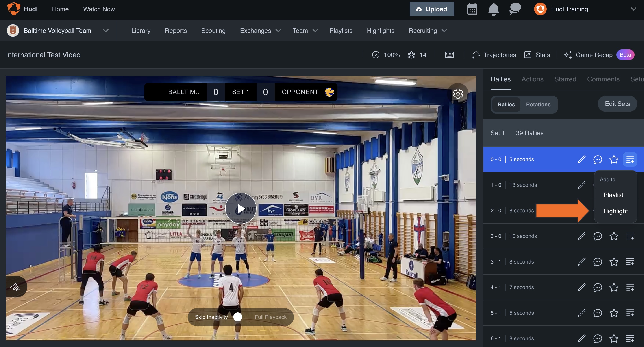Edit the 1 - 0 rally
The width and height of the screenshot is (644, 347).
(x=581, y=185)
